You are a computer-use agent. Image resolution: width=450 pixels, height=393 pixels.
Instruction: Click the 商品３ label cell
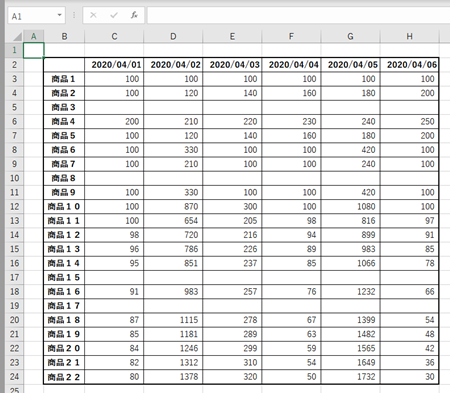tap(64, 107)
